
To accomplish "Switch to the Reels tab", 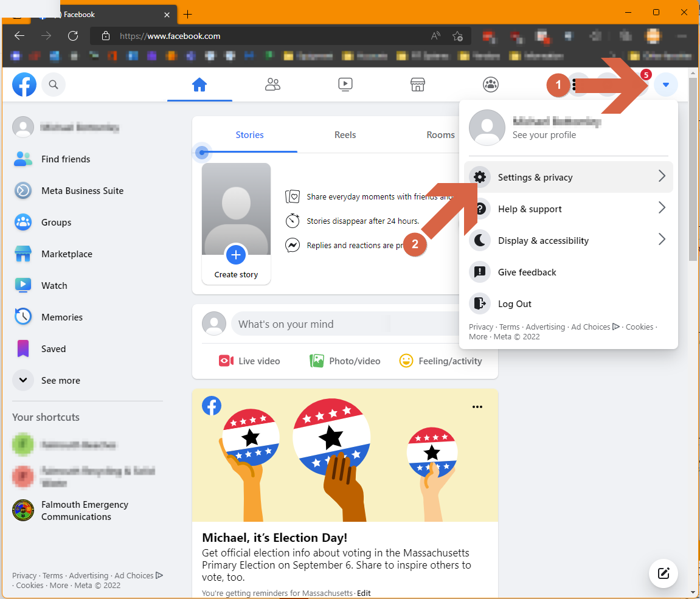I will coord(345,135).
